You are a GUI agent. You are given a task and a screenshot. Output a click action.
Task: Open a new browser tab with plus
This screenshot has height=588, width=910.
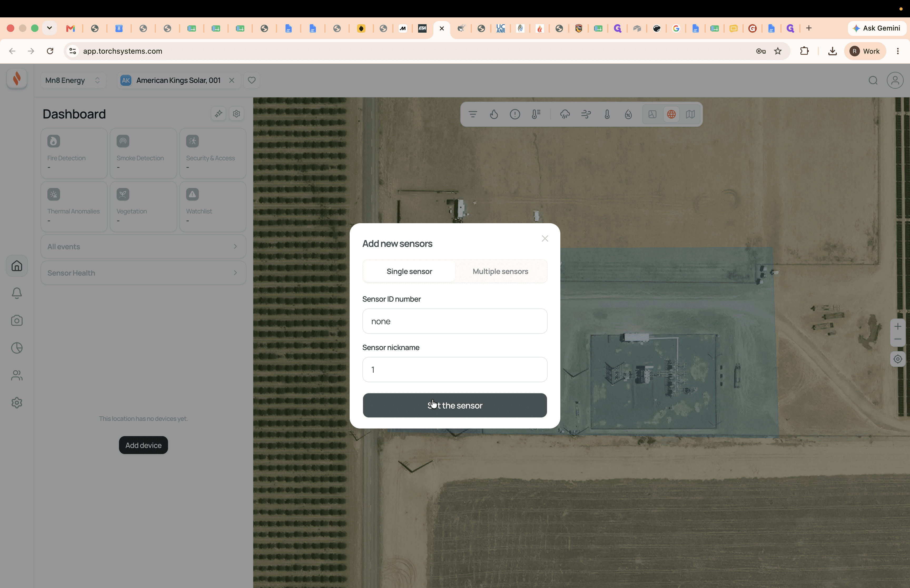809,28
